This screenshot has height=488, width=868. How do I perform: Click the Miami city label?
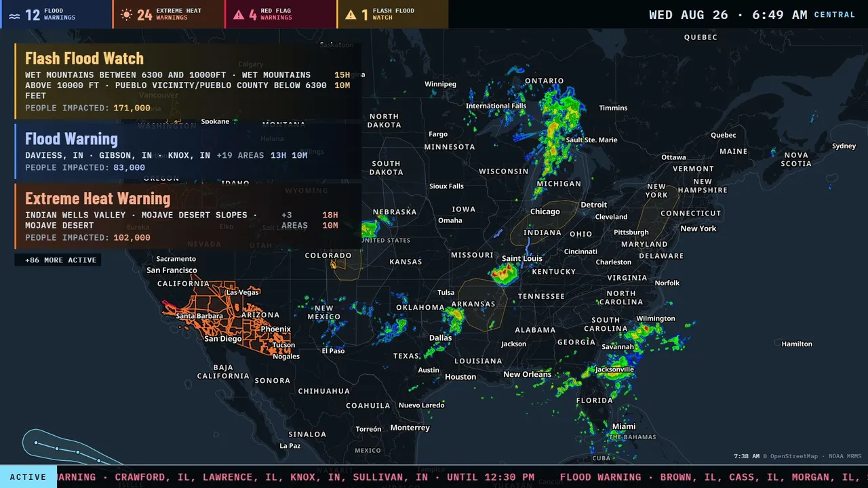(x=624, y=426)
